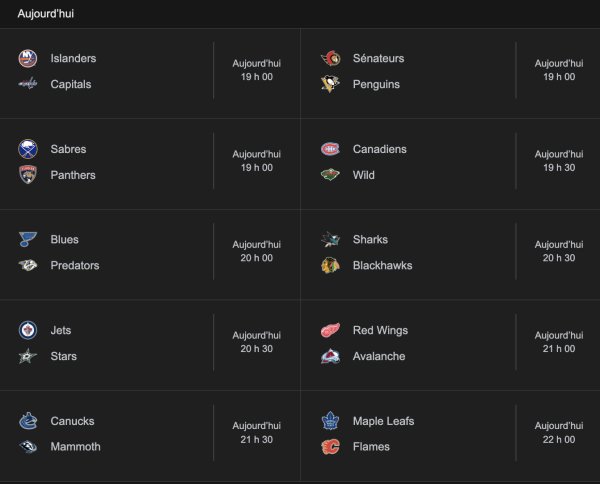Image resolution: width=600 pixels, height=484 pixels.
Task: Click the Maple Leafs team logo
Action: (x=330, y=422)
